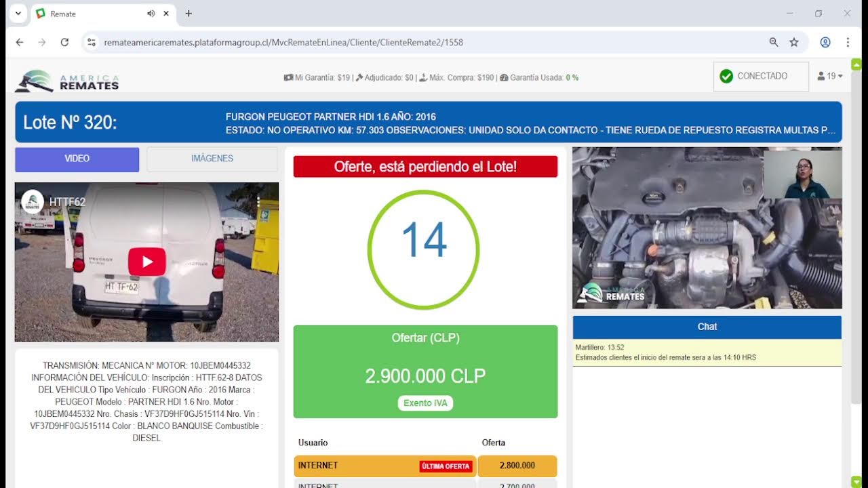Viewport: 868px width, 488px height.
Task: Click the HTTF62 video title
Action: tap(67, 201)
